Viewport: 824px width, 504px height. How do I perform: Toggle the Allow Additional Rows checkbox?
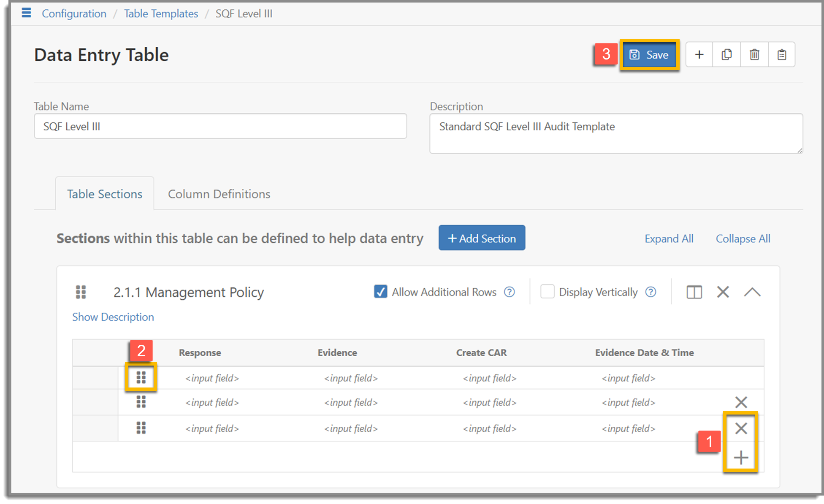380,292
